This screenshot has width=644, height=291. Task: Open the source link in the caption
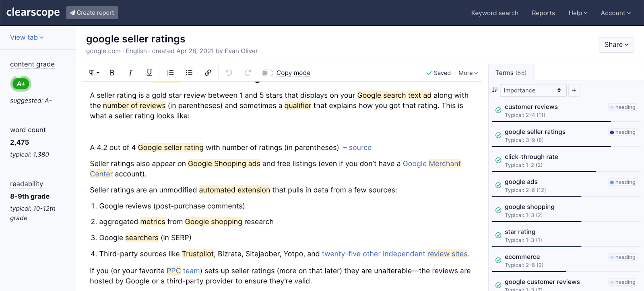[x=360, y=148]
